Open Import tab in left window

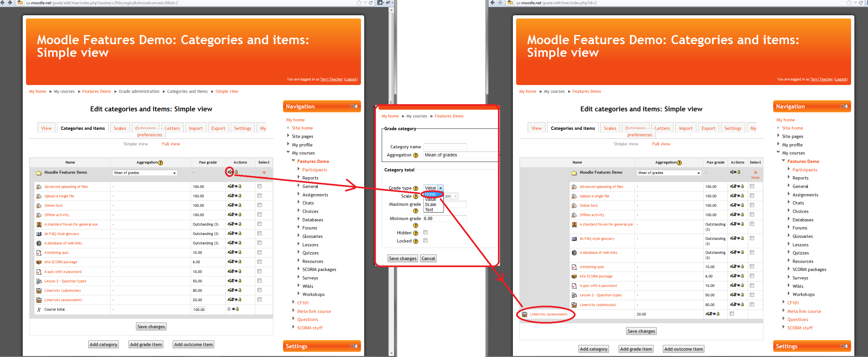195,128
